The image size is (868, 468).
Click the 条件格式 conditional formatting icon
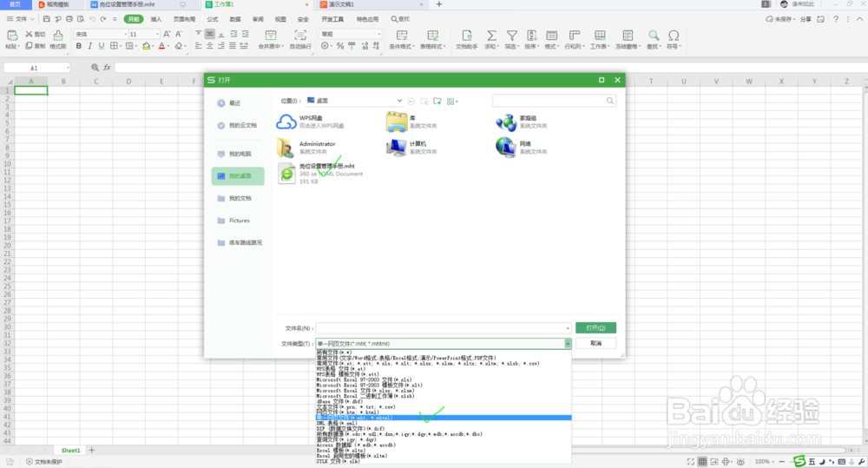coord(402,36)
